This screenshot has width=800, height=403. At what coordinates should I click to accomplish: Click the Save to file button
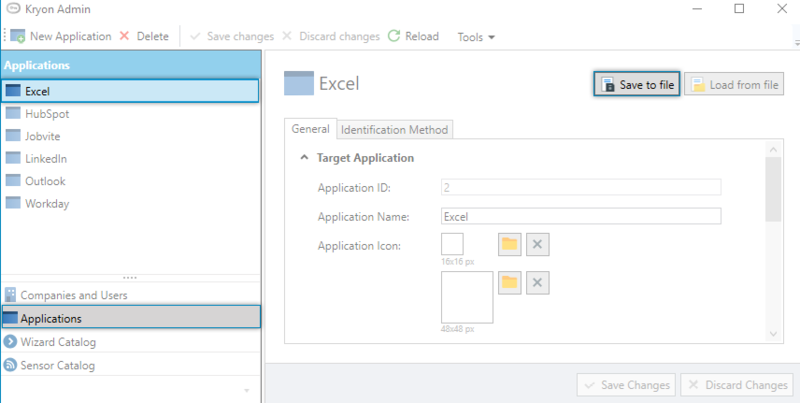pyautogui.click(x=637, y=85)
